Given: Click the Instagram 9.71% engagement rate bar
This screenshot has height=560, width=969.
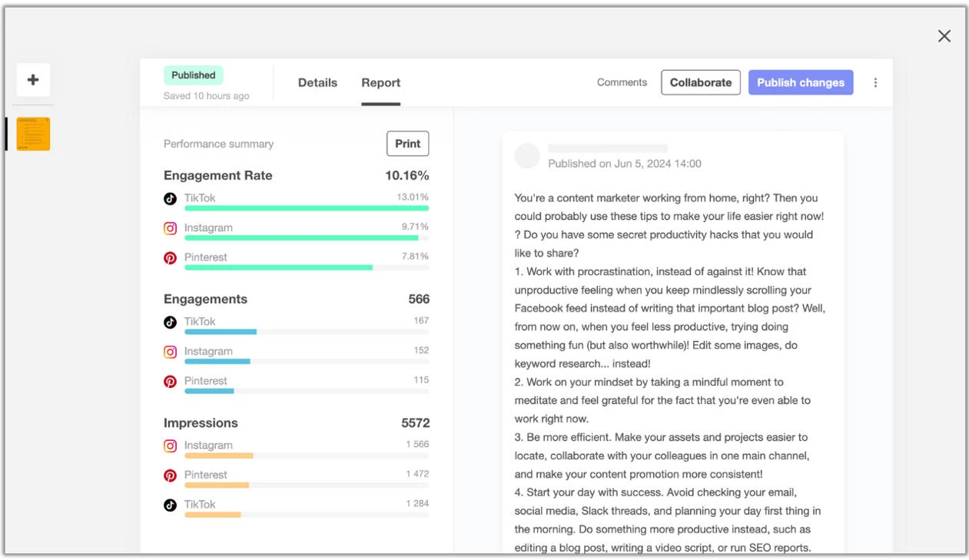Looking at the screenshot, I should point(307,237).
